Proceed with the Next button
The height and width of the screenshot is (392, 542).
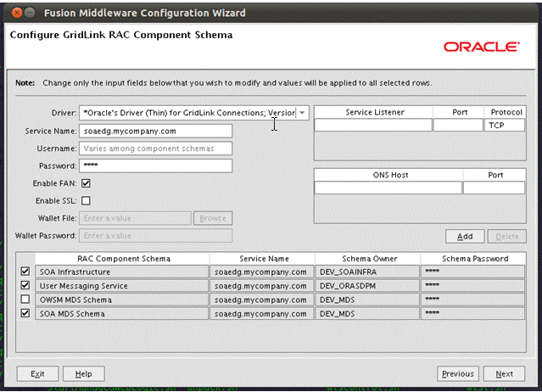(504, 373)
